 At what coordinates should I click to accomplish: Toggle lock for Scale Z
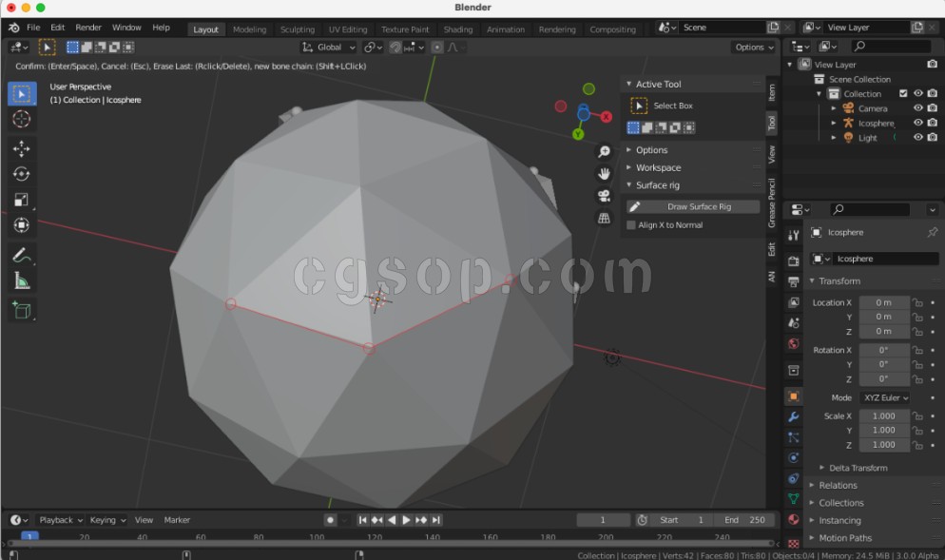point(917,445)
